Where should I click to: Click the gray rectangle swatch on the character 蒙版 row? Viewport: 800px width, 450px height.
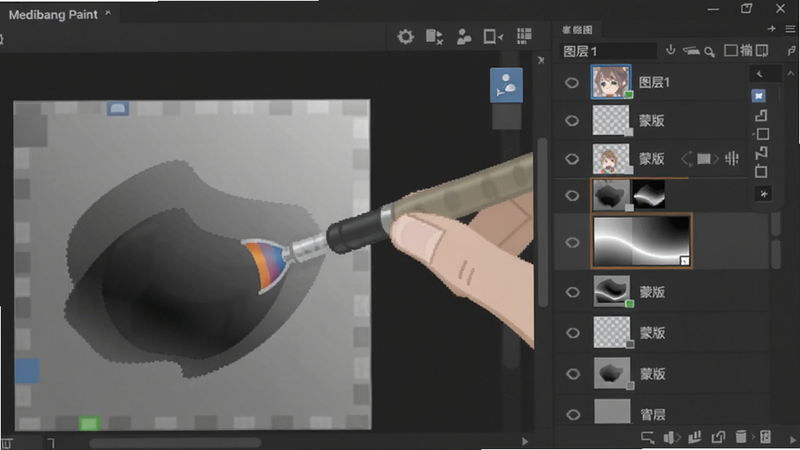click(x=704, y=159)
